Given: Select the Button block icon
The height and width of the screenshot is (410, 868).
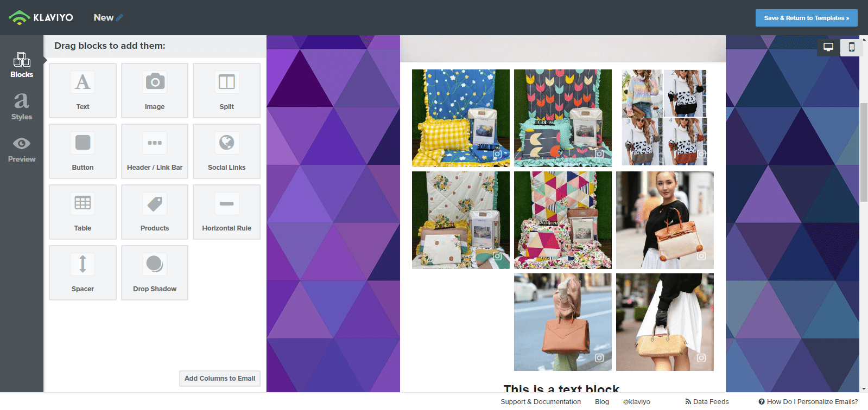Looking at the screenshot, I should coord(83,143).
